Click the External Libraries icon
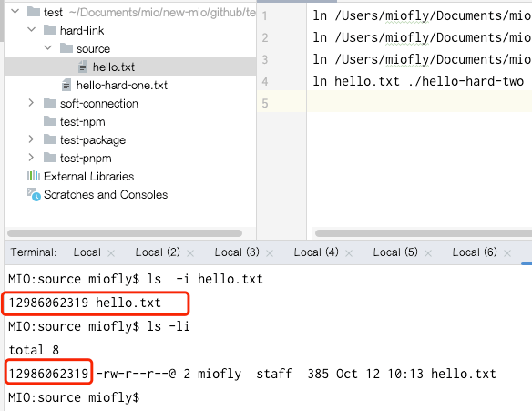 (34, 176)
